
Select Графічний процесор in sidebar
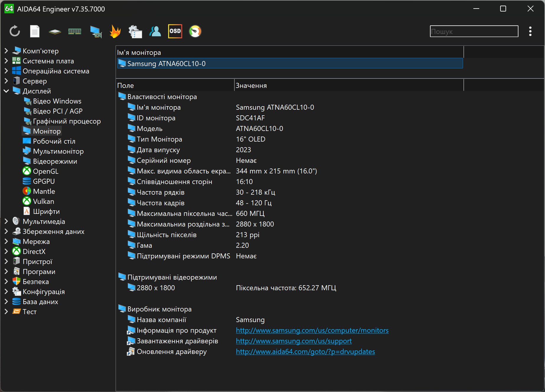click(67, 121)
